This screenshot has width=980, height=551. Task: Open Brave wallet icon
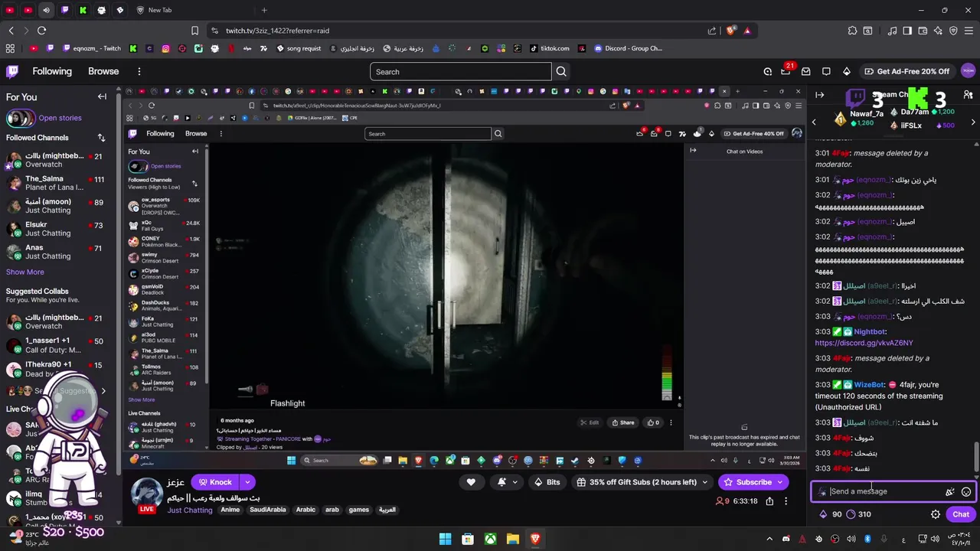[x=923, y=31]
